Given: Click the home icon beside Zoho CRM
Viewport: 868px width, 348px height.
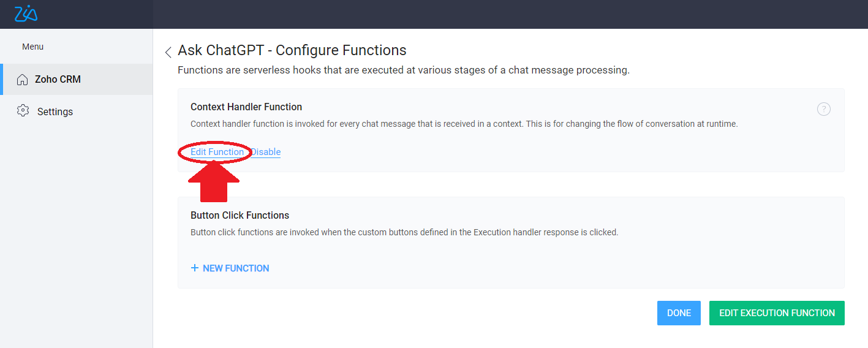Looking at the screenshot, I should 23,80.
